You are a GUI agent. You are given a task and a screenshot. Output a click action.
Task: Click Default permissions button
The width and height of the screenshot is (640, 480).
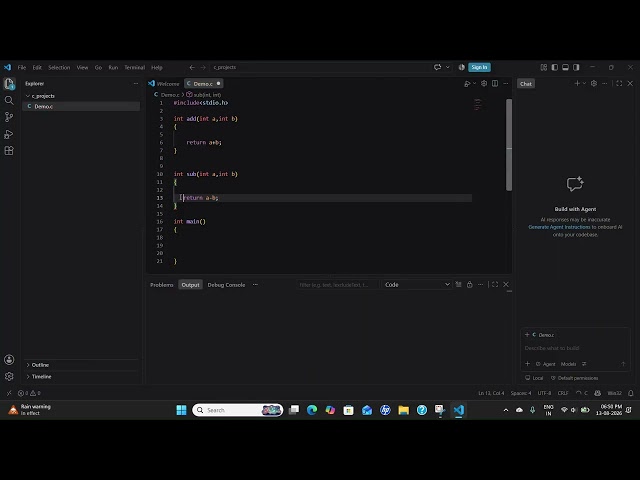575,378
